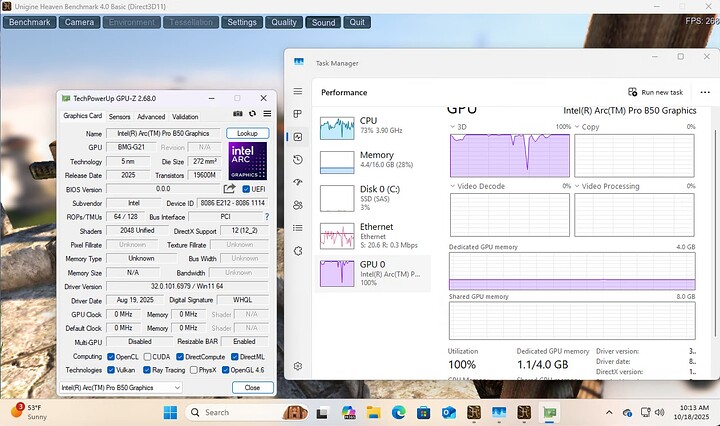Toggle Ray Tracing checkbox in GPU-Z
The height and width of the screenshot is (426, 720).
tap(147, 370)
